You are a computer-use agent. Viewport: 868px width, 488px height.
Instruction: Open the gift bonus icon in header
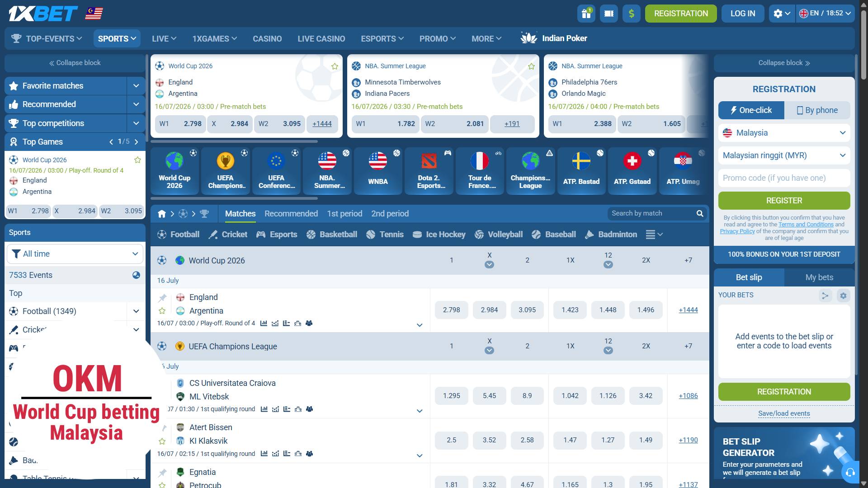(586, 14)
